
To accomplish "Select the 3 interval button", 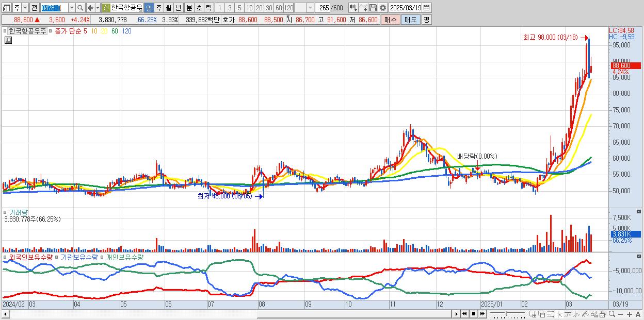I will [230, 8].
